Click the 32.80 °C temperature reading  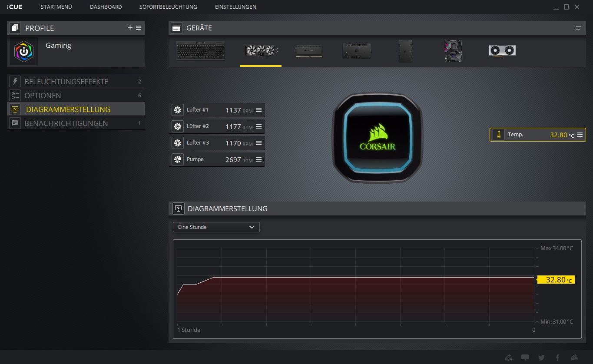point(562,135)
